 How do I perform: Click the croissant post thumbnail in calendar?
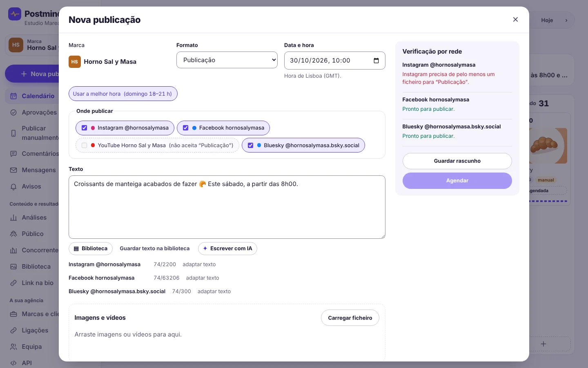click(548, 146)
